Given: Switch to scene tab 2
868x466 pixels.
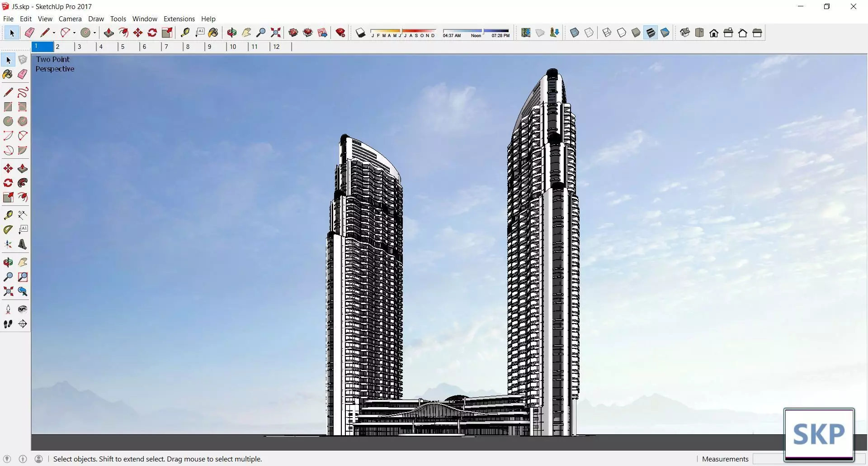Looking at the screenshot, I should [x=64, y=47].
